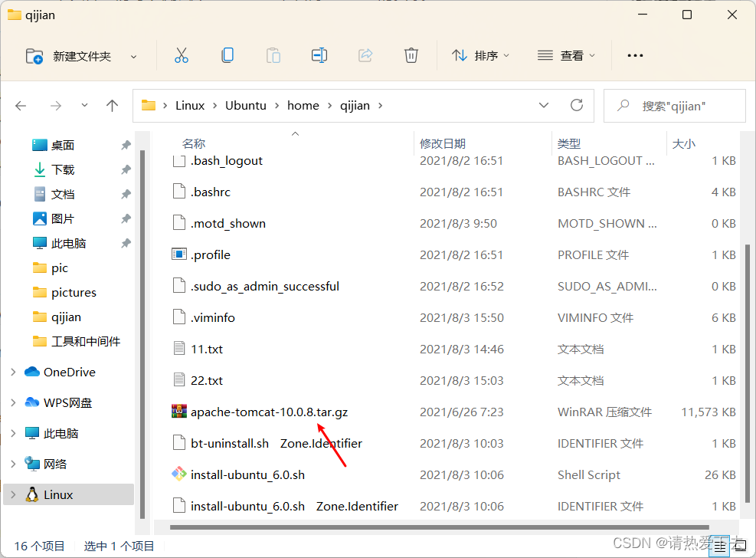Image resolution: width=756 pixels, height=558 pixels.
Task: Click the Cut scissors icon
Action: tap(182, 55)
